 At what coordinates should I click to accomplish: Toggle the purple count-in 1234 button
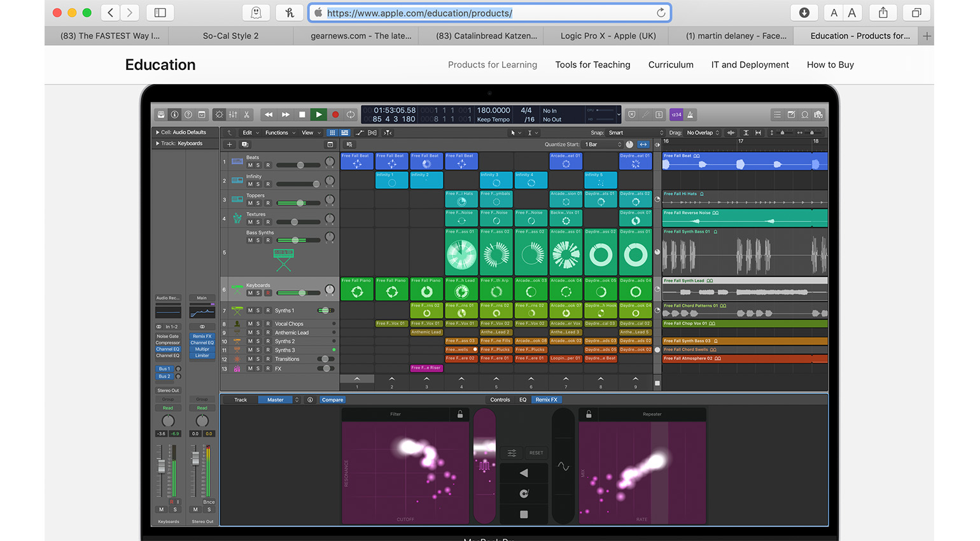coord(676,115)
